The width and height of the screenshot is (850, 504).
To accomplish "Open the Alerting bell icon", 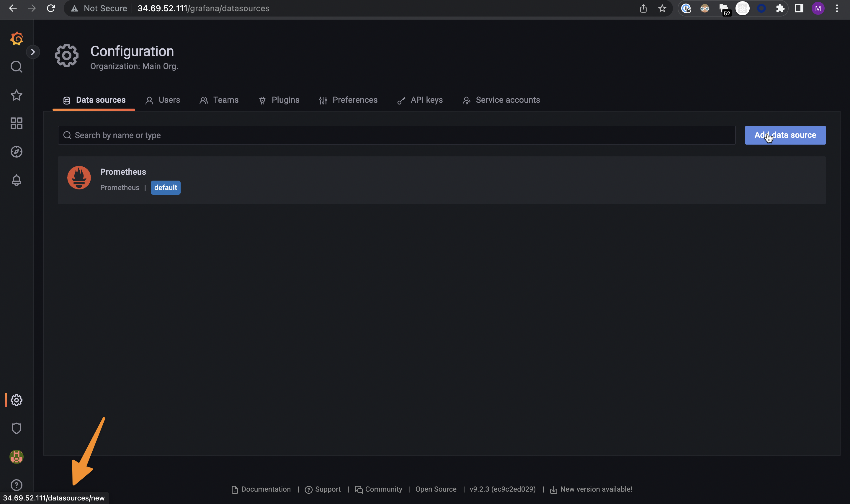I will point(16,180).
